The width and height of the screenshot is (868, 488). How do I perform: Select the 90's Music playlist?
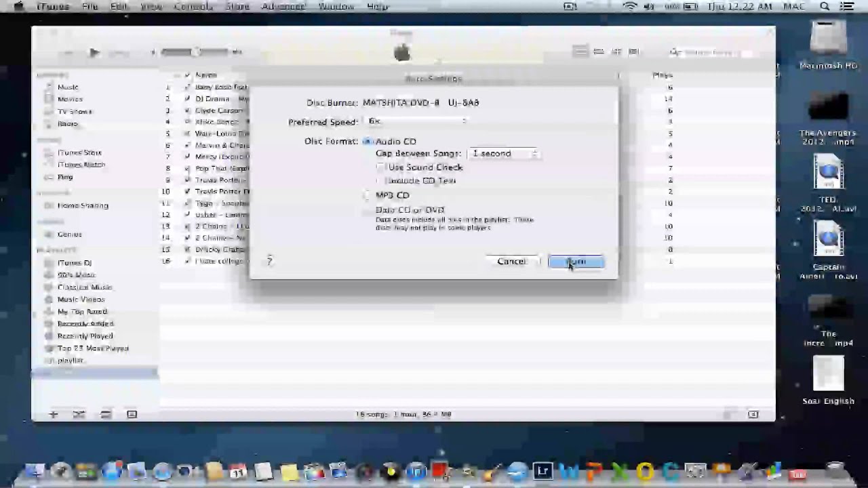(76, 275)
